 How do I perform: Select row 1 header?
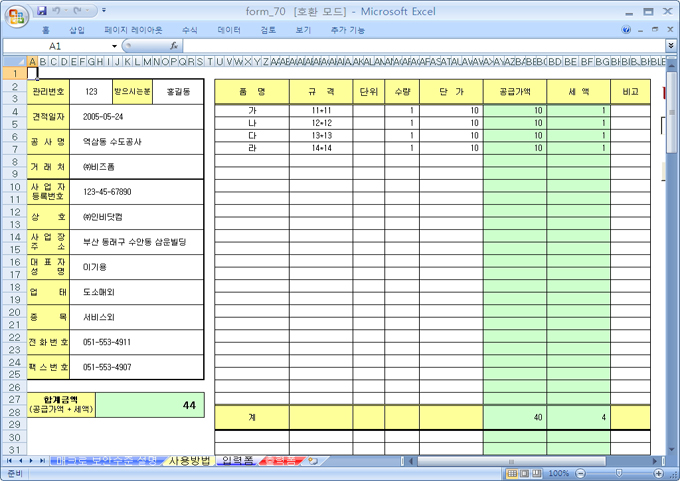(14, 73)
